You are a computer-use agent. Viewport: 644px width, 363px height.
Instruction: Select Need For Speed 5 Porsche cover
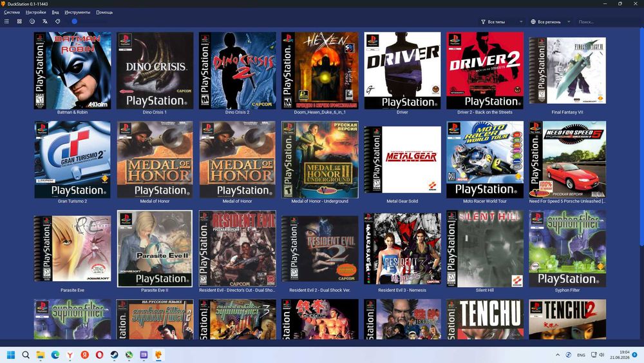tap(567, 159)
